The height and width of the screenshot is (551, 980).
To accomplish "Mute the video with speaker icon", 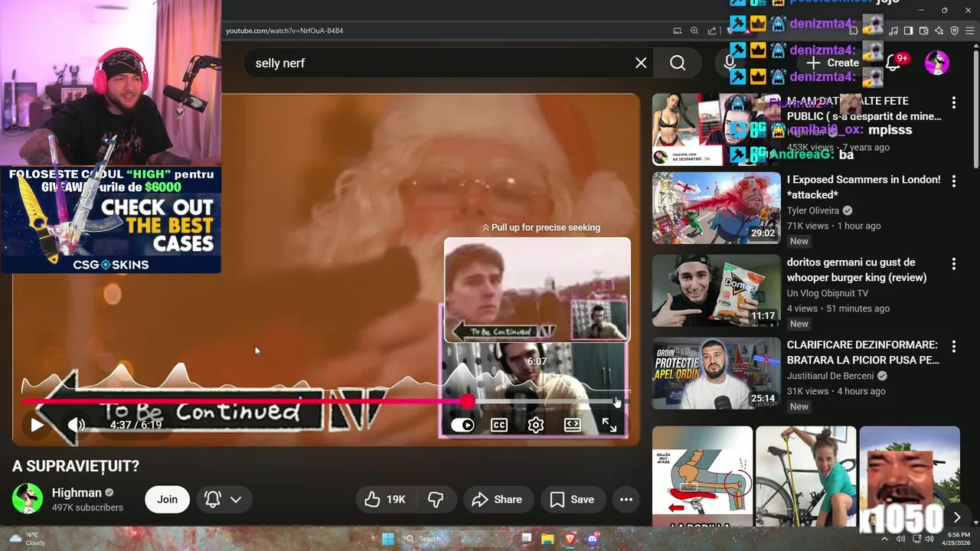I will click(x=77, y=425).
